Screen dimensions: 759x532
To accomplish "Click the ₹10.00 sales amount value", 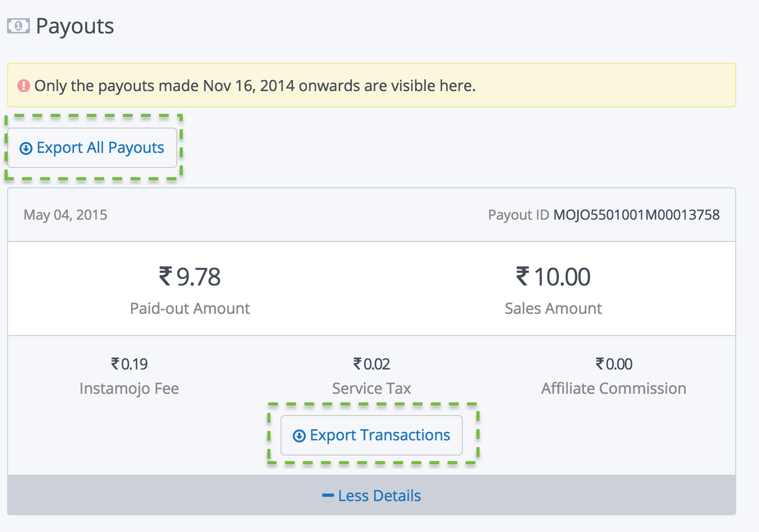I will tap(553, 277).
